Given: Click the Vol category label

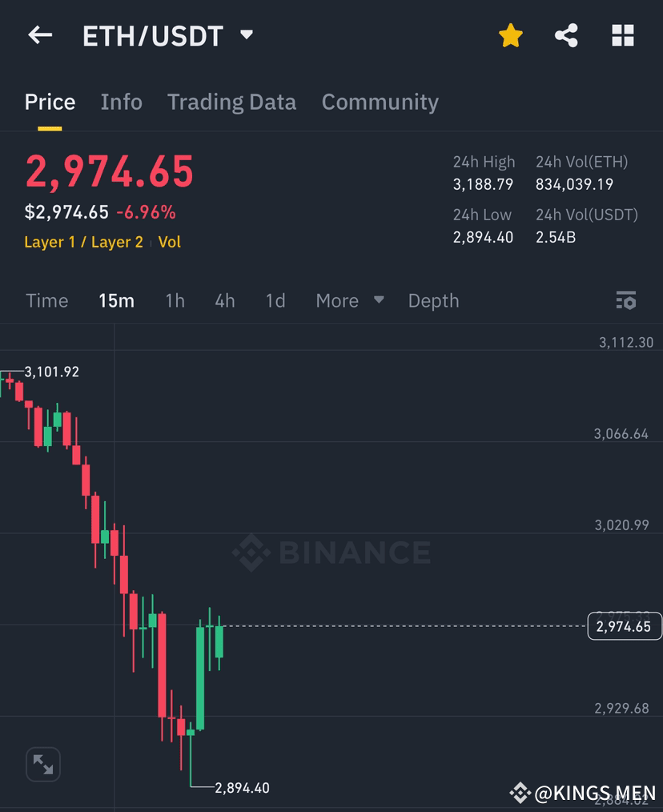Looking at the screenshot, I should pos(171,241).
